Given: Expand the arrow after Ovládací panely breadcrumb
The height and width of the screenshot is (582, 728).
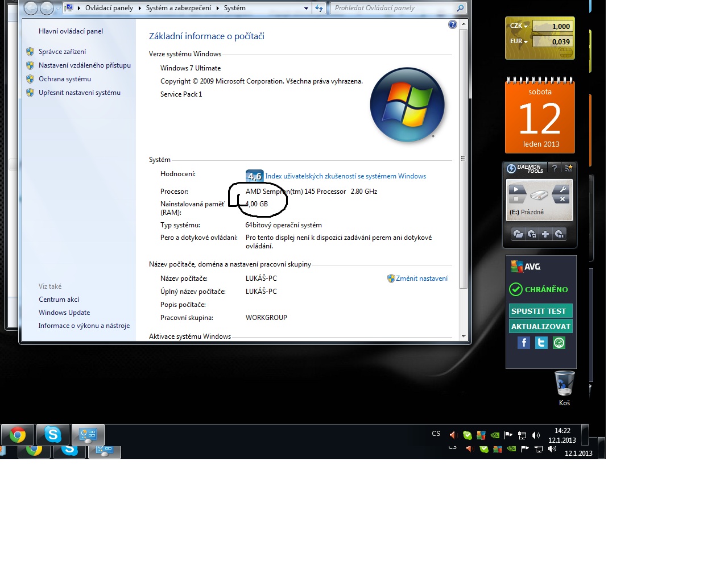Looking at the screenshot, I should coord(139,8).
